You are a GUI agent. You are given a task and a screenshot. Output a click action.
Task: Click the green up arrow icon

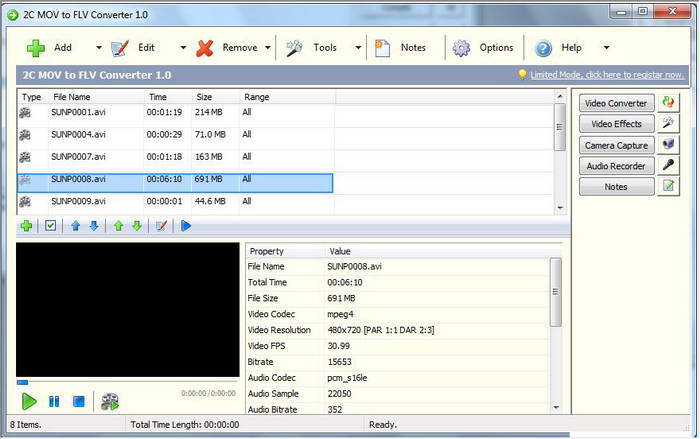pyautogui.click(x=118, y=226)
